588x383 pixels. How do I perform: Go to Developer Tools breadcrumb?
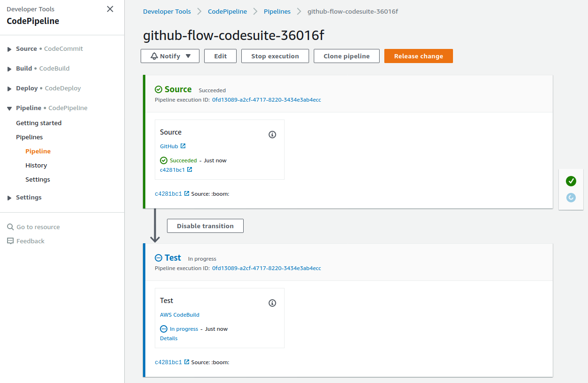(167, 11)
